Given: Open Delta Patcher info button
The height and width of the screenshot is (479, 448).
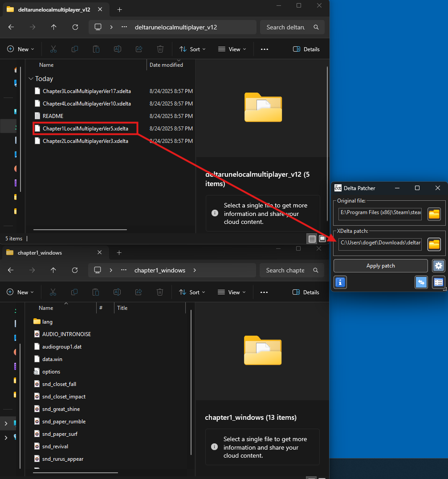Looking at the screenshot, I should [340, 282].
